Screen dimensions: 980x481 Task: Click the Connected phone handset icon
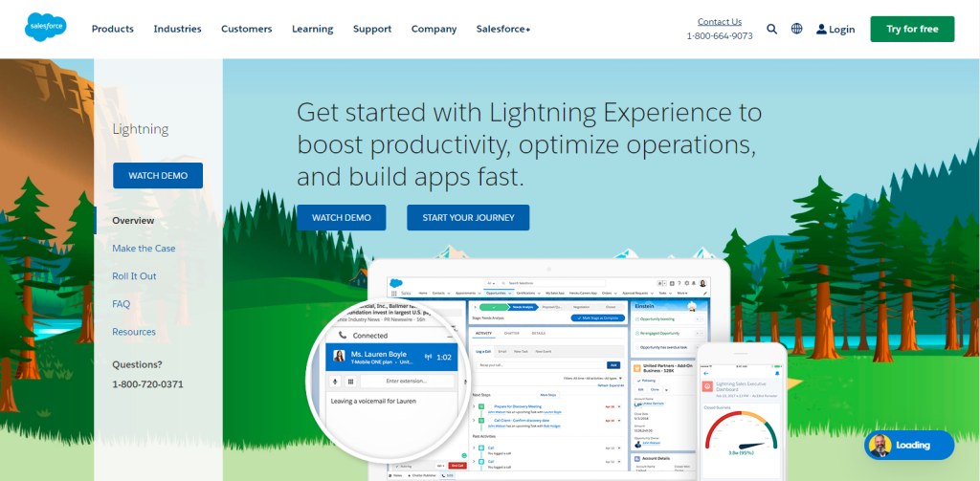[x=343, y=336]
